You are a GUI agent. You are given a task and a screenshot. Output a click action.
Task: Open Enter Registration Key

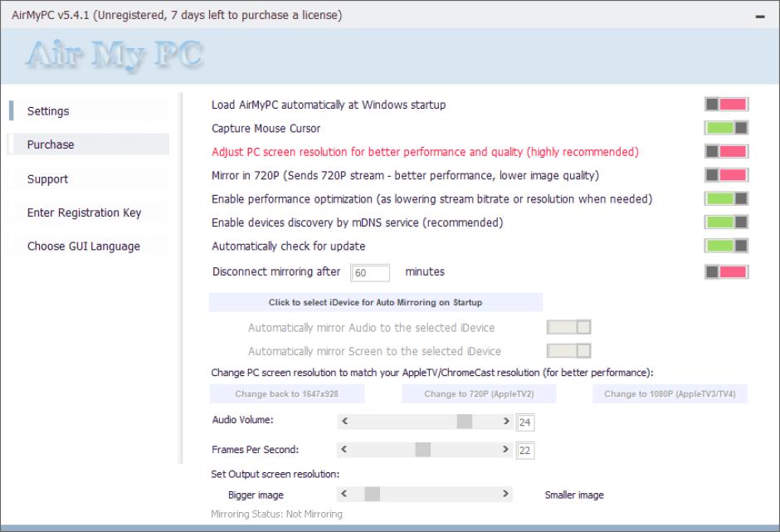click(88, 212)
